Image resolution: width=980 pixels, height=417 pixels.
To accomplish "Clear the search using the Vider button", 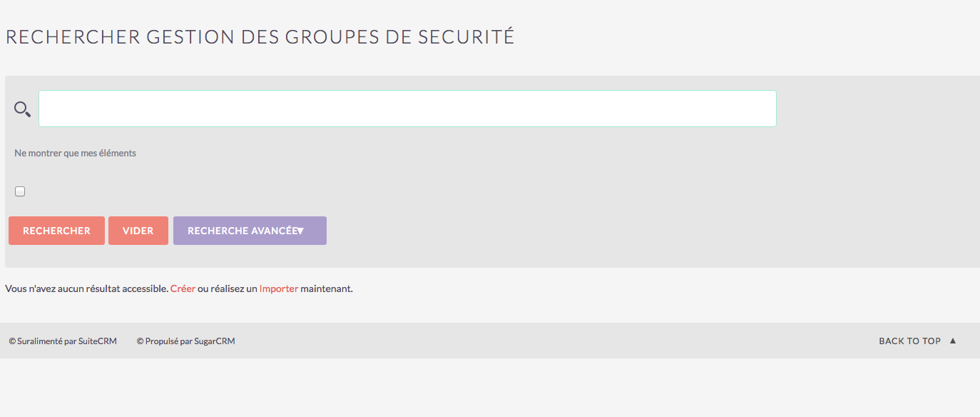I will pyautogui.click(x=138, y=231).
